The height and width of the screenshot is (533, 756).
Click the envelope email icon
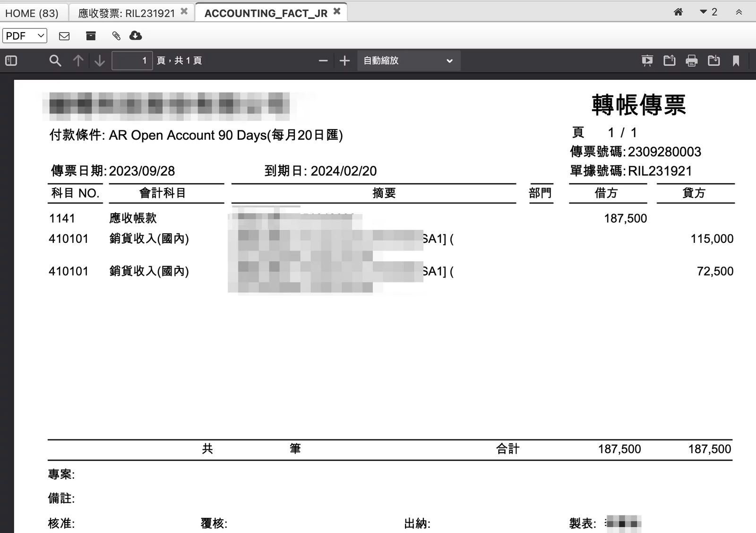click(x=64, y=36)
